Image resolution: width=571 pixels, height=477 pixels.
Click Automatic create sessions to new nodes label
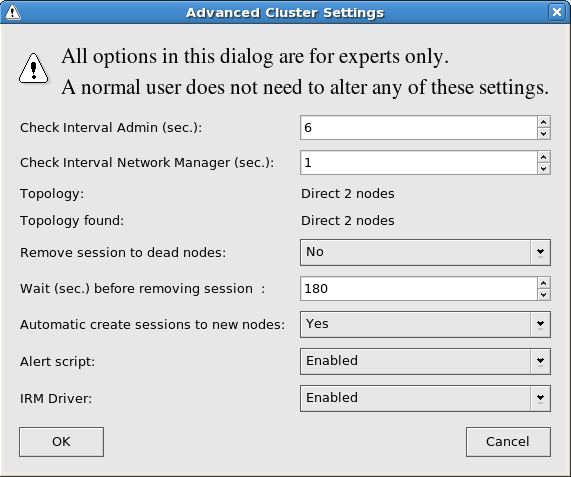click(152, 324)
